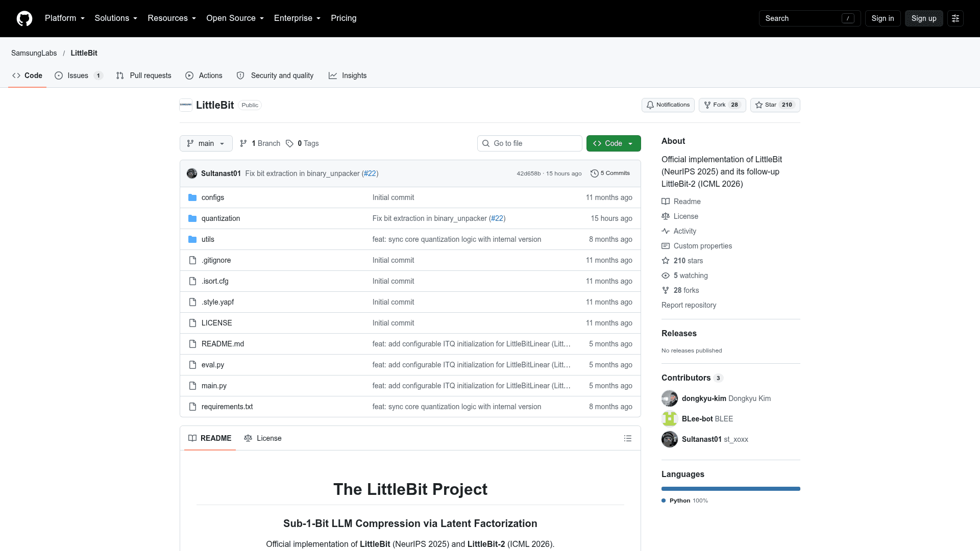Switch to the Issues tab
The height and width of the screenshot is (551, 980).
(x=79, y=76)
